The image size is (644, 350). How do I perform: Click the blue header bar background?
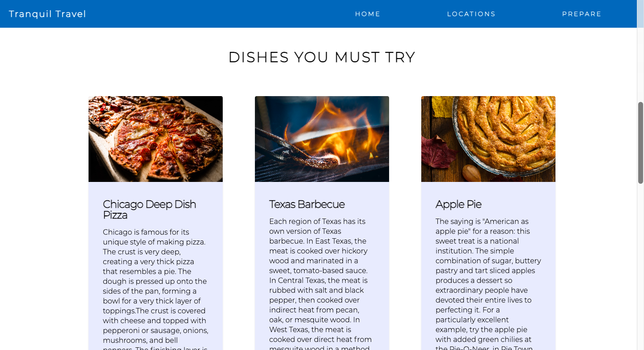tap(215, 14)
